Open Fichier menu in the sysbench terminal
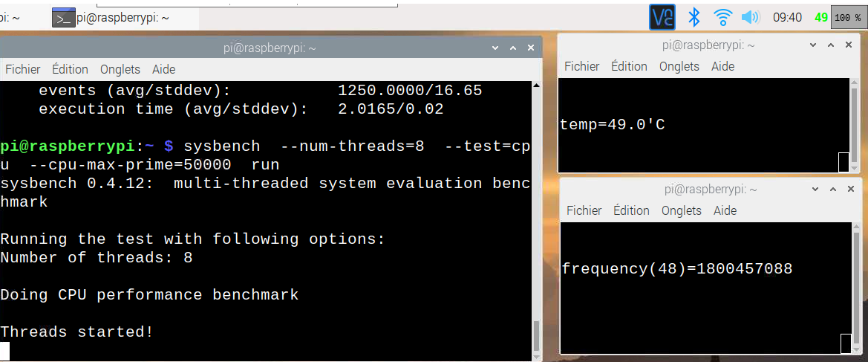Image resolution: width=868 pixels, height=362 pixels. [x=23, y=69]
